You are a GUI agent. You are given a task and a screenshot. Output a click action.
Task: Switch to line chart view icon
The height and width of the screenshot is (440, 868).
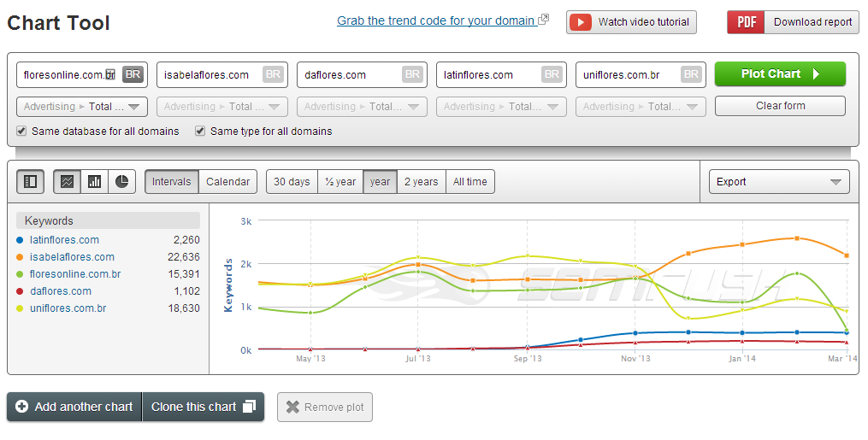[67, 182]
